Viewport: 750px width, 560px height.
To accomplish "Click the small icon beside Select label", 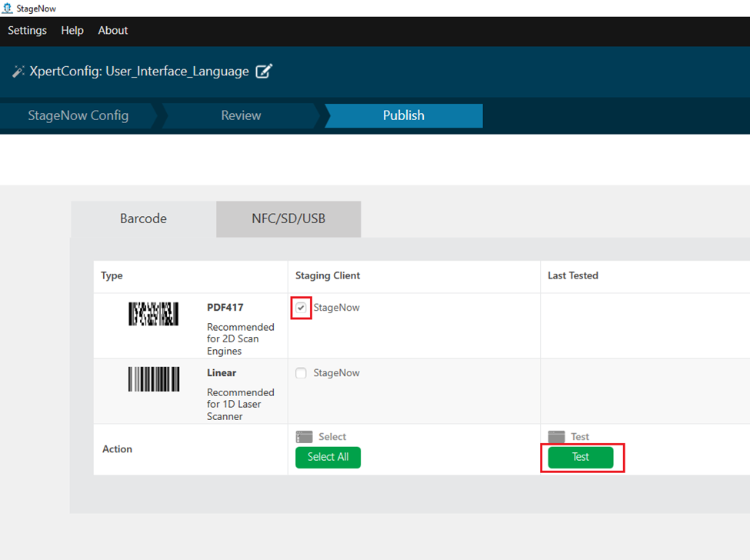I will click(x=305, y=437).
